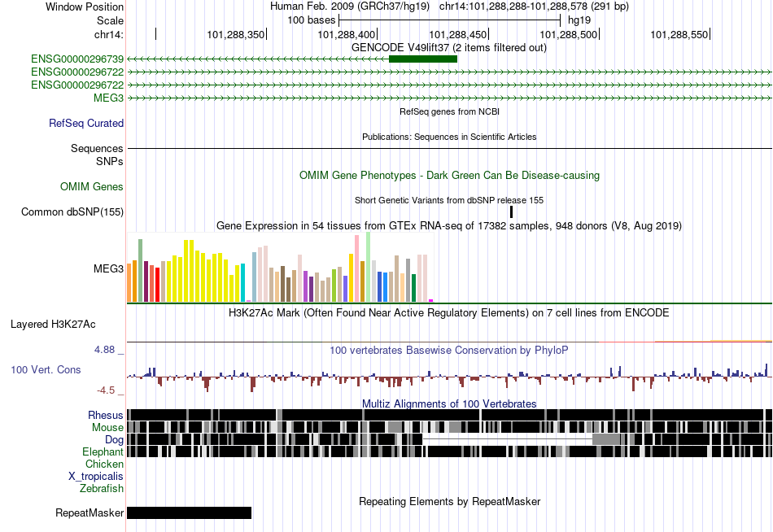
Task: Click the H3K27Ac Mark ENCODE track title
Action: [449, 313]
